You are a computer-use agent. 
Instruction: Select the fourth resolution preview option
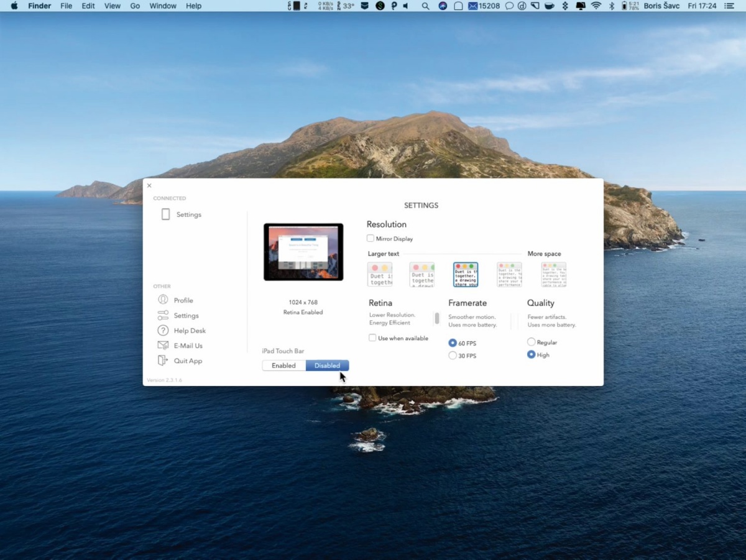click(509, 274)
